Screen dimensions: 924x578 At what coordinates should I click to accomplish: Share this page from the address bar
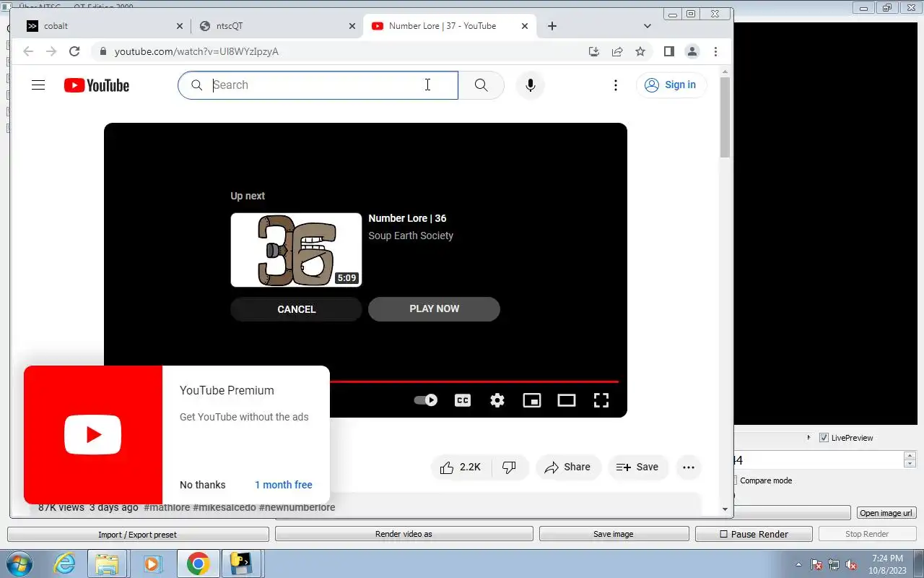click(x=617, y=51)
